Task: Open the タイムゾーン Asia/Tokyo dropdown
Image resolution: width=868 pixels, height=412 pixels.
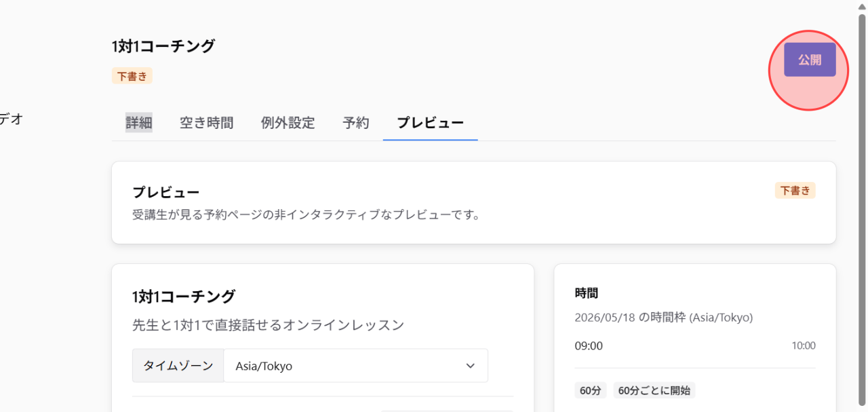Action: (355, 366)
